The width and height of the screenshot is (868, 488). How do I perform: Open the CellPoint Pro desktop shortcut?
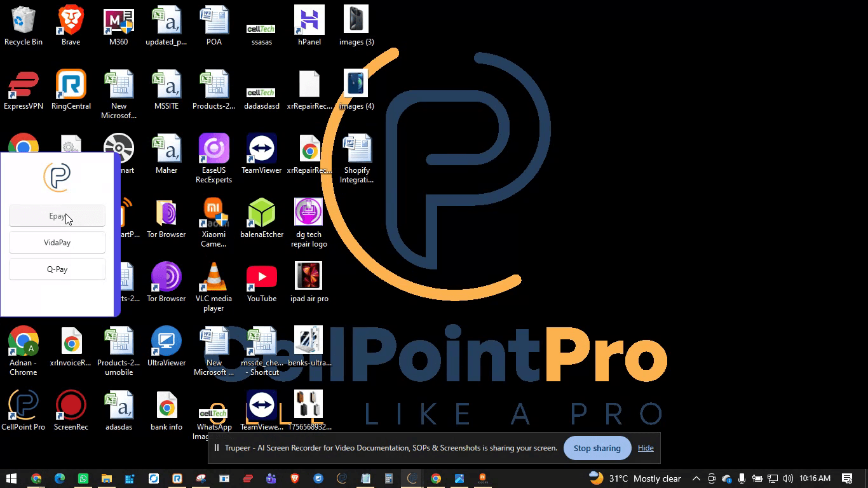24,411
